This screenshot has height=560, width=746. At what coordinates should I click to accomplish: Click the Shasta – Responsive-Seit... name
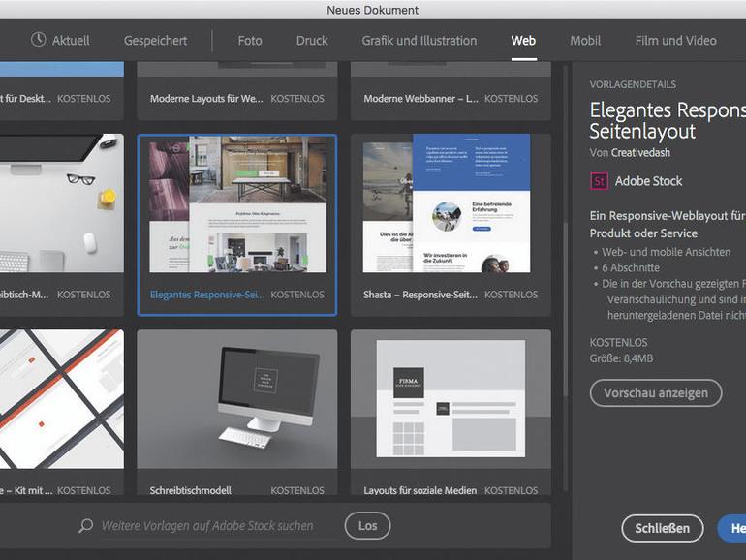(x=420, y=295)
